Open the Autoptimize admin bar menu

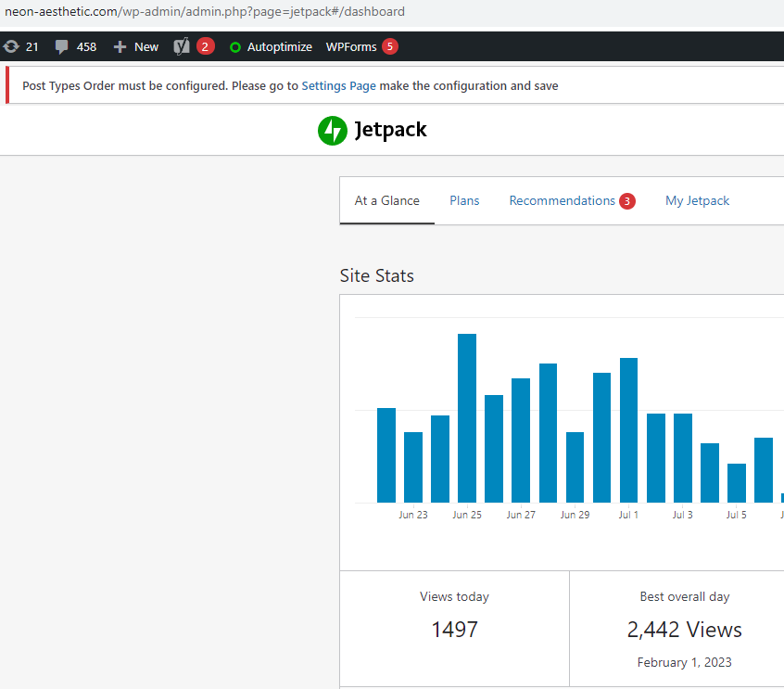click(x=271, y=47)
